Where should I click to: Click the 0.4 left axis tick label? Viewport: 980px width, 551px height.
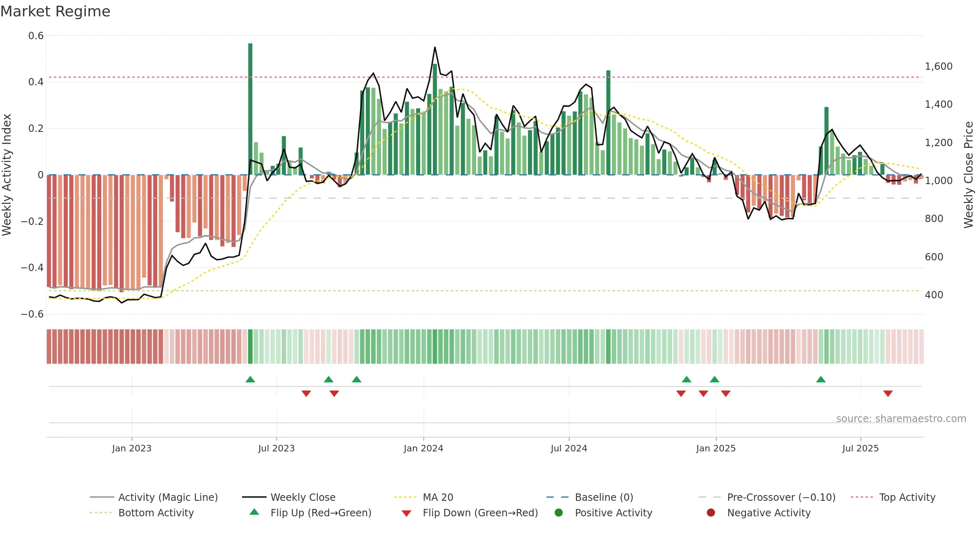[36, 82]
